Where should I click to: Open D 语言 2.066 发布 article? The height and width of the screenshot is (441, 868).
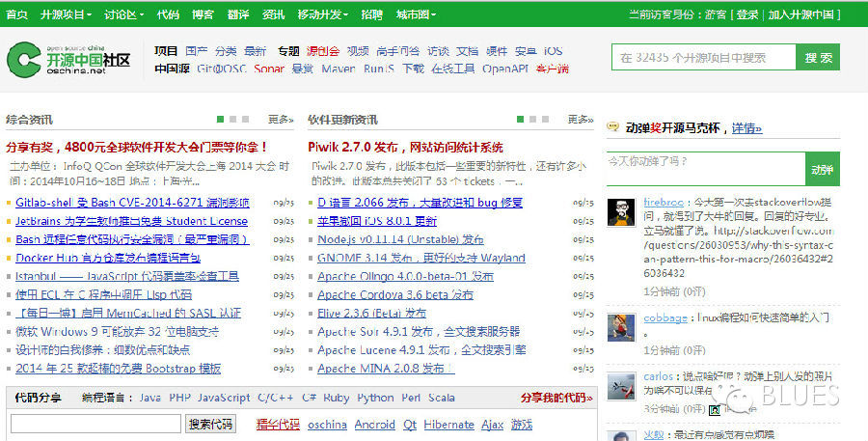point(420,203)
